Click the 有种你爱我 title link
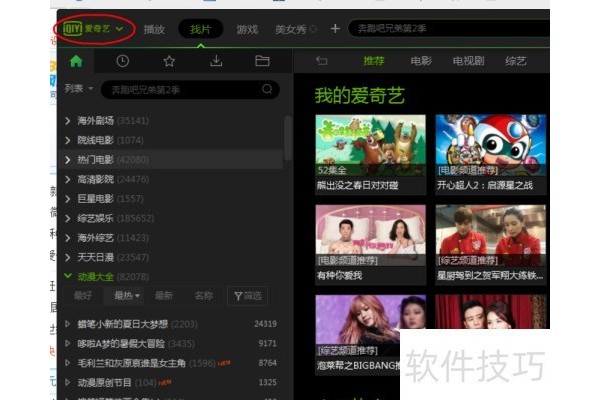The width and height of the screenshot is (600, 400). [339, 276]
